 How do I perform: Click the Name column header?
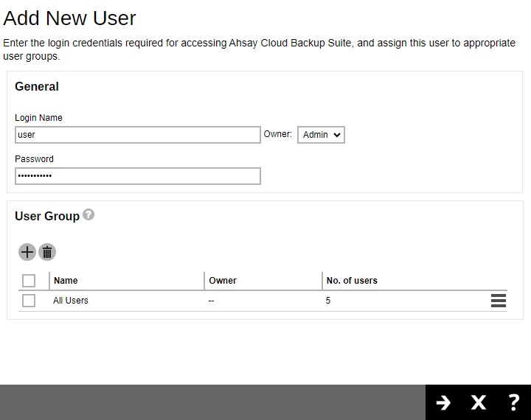tap(66, 281)
